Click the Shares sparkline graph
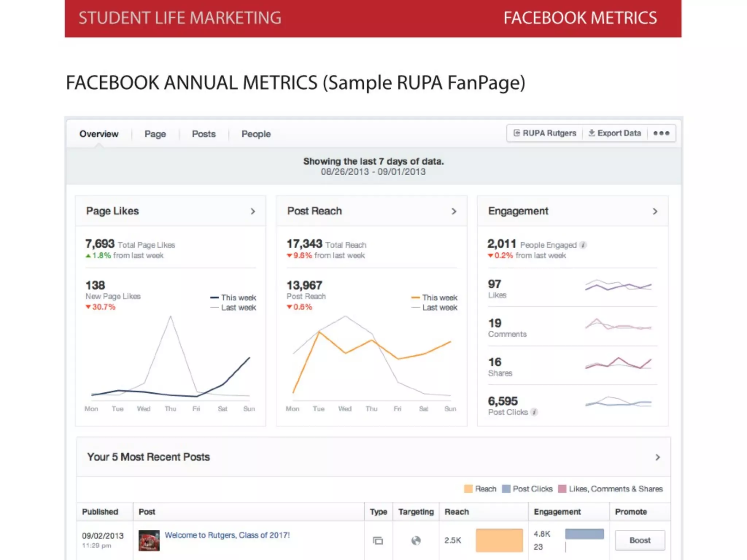This screenshot has height=560, width=747. tap(618, 363)
